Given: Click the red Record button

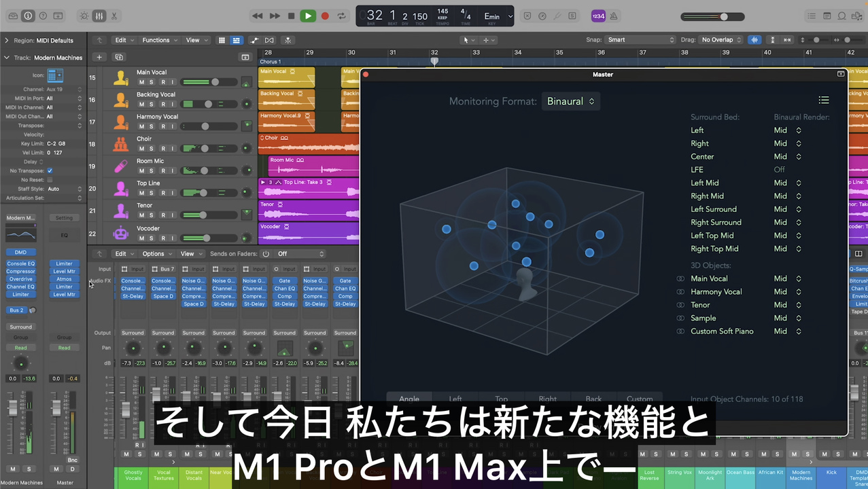Looking at the screenshot, I should pos(325,16).
